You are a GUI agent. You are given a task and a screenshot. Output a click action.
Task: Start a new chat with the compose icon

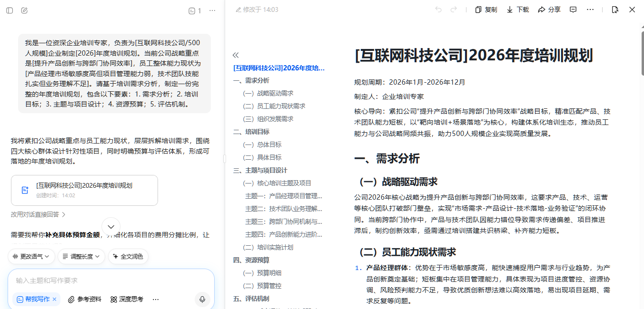[x=24, y=10]
